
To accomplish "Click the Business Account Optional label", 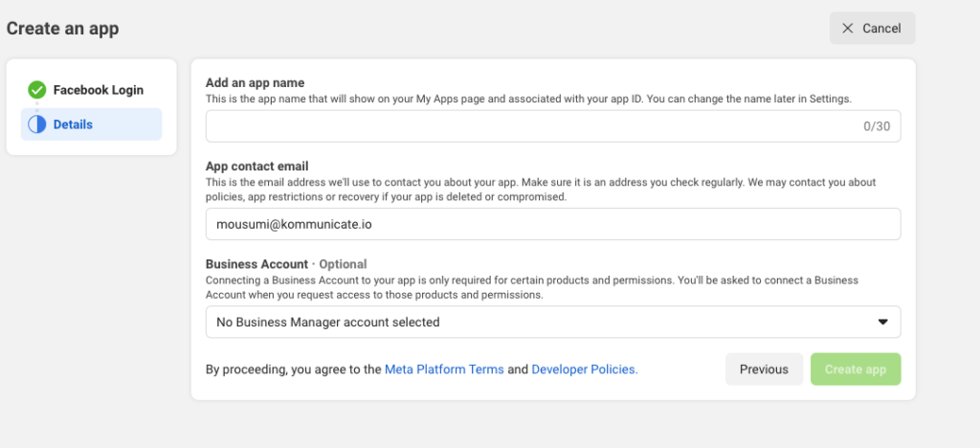I will click(x=286, y=263).
